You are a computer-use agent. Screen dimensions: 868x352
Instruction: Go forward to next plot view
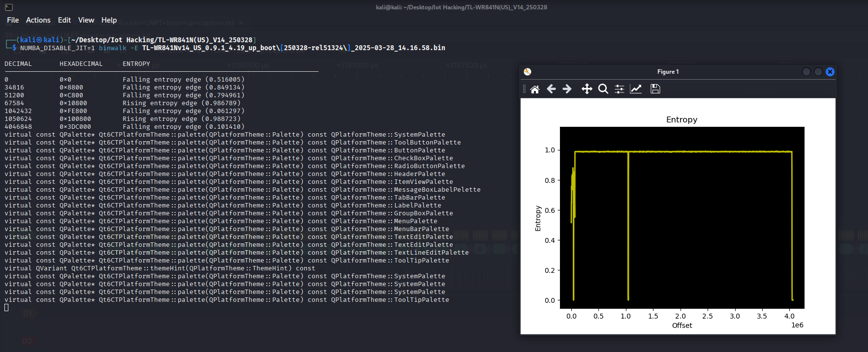pyautogui.click(x=567, y=89)
